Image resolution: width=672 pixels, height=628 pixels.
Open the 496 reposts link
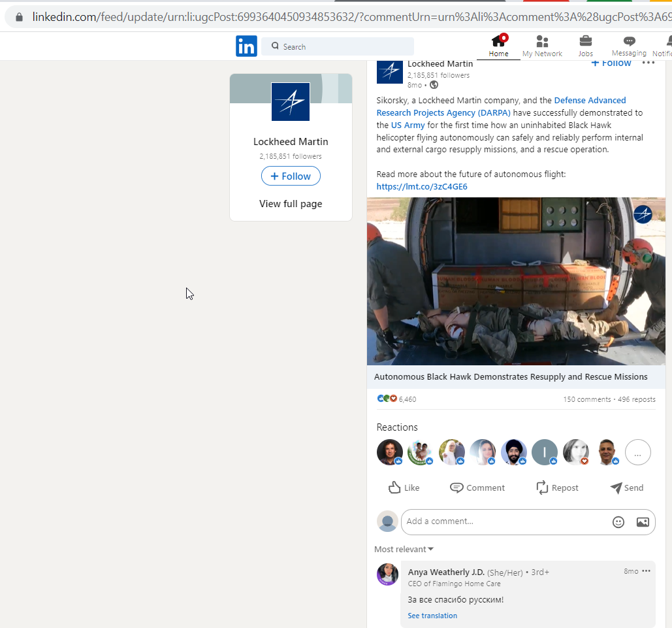tap(637, 399)
